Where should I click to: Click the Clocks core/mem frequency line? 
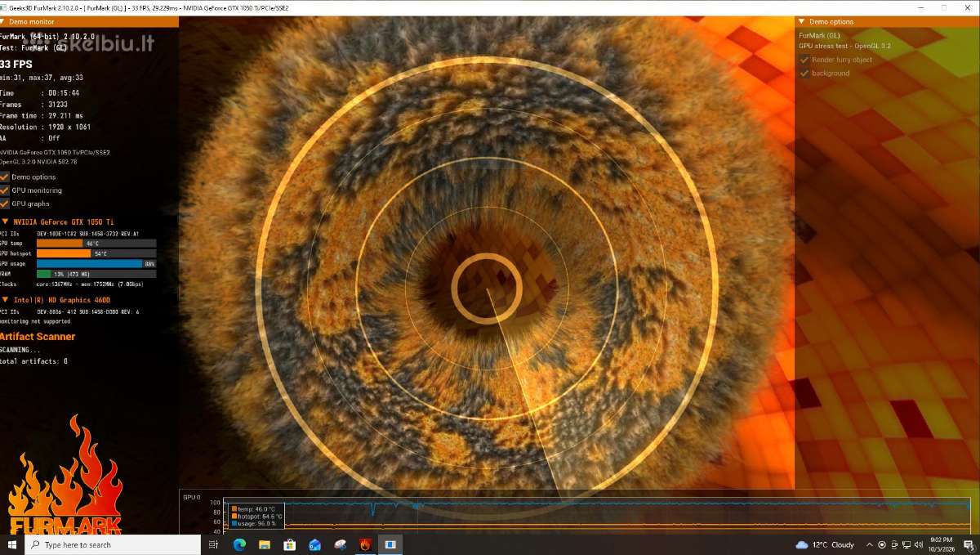pyautogui.click(x=72, y=284)
